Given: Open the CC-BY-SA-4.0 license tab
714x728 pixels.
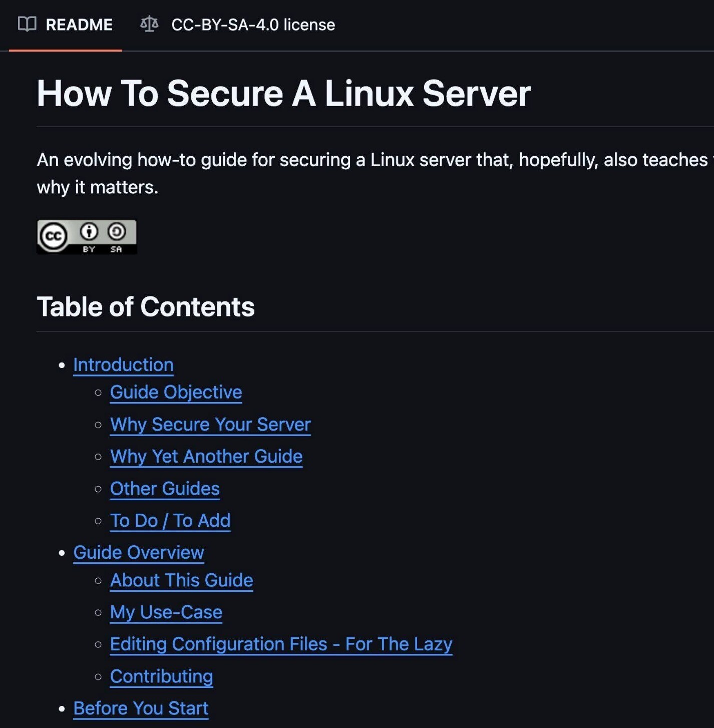Looking at the screenshot, I should click(x=253, y=25).
